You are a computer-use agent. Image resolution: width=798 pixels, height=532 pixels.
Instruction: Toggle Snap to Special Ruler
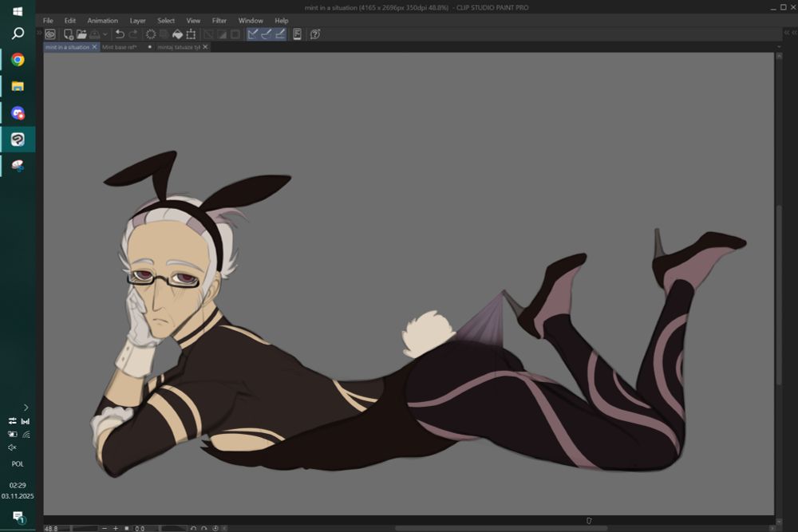[267, 34]
